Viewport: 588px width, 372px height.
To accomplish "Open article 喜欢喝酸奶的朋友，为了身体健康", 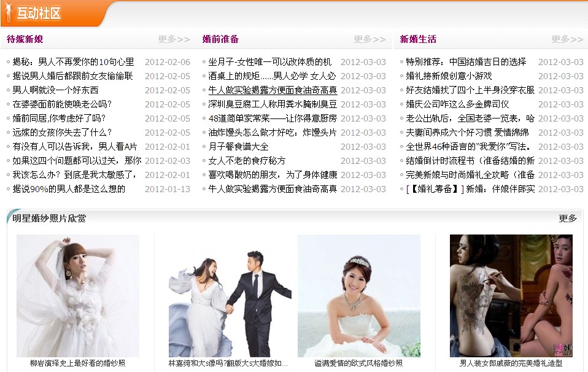I will click(x=273, y=175).
